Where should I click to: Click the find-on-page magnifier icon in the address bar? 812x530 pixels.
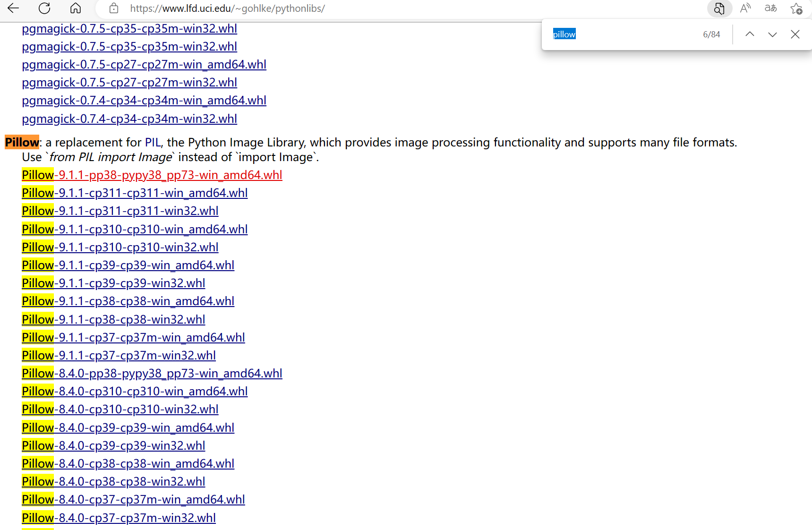(719, 9)
